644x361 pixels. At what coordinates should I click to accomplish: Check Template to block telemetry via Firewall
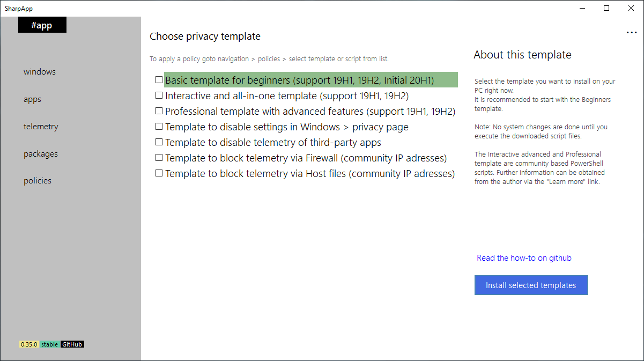[x=159, y=158]
